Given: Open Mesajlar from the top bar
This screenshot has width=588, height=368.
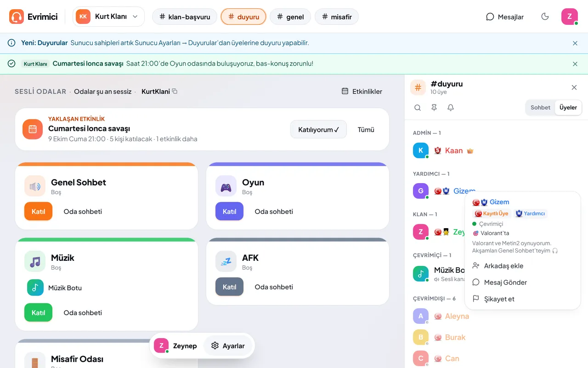Looking at the screenshot, I should (x=505, y=17).
